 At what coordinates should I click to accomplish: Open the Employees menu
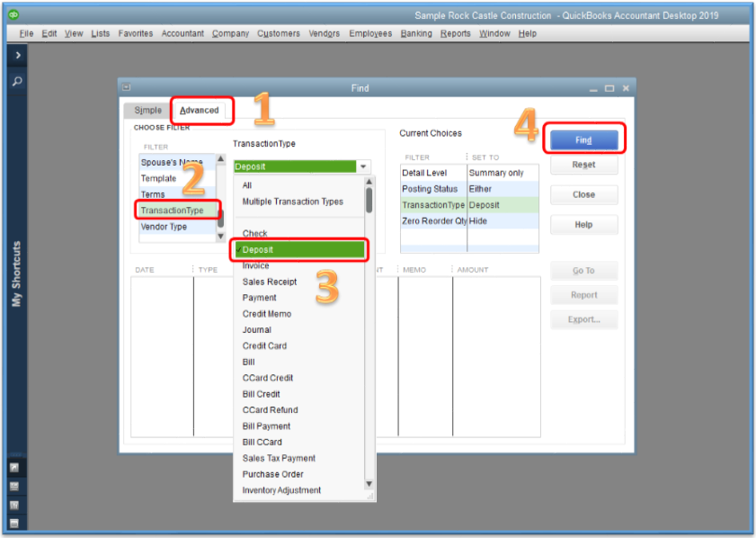[370, 33]
